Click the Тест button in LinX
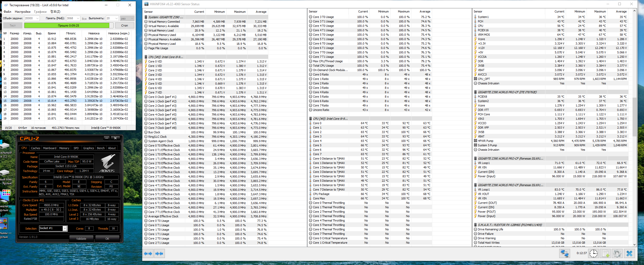This screenshot has height=265, width=644. [13, 26]
